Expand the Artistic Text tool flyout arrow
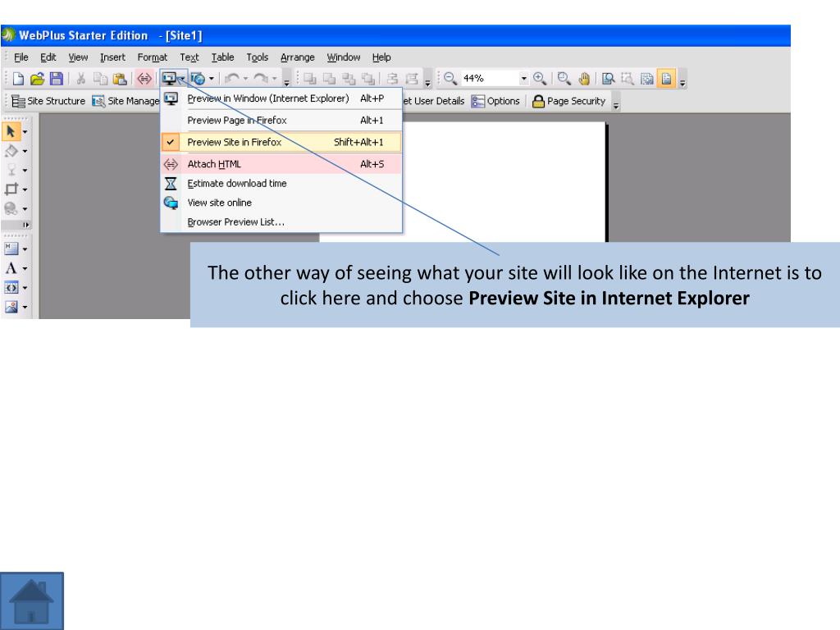The height and width of the screenshot is (630, 840). pyautogui.click(x=25, y=268)
